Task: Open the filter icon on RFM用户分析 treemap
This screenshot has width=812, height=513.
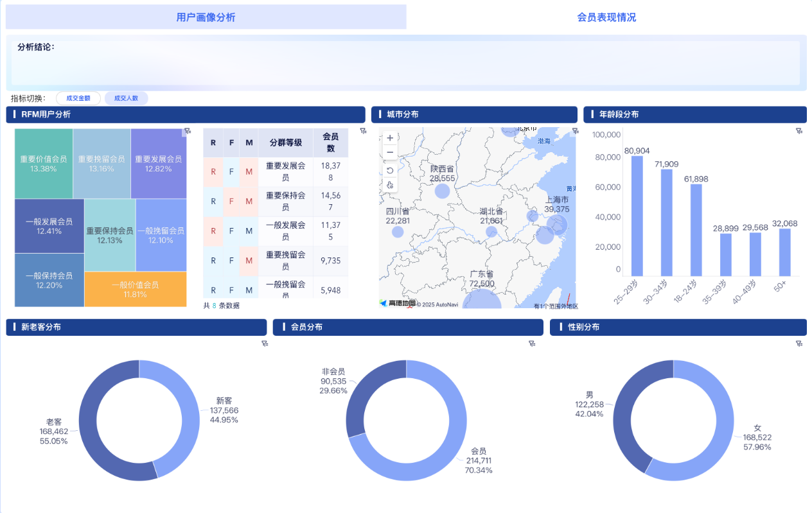Action: (x=187, y=131)
